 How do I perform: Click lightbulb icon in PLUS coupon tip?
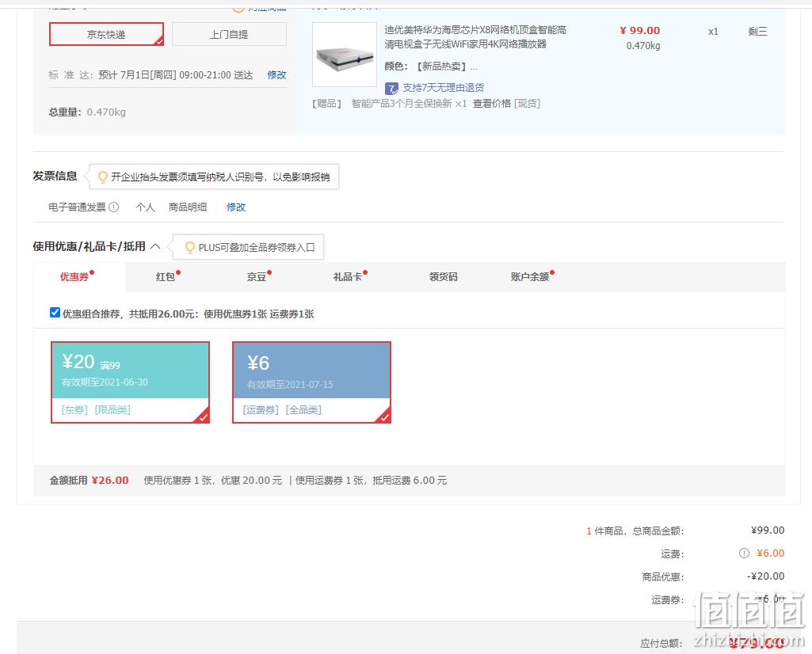coord(190,247)
